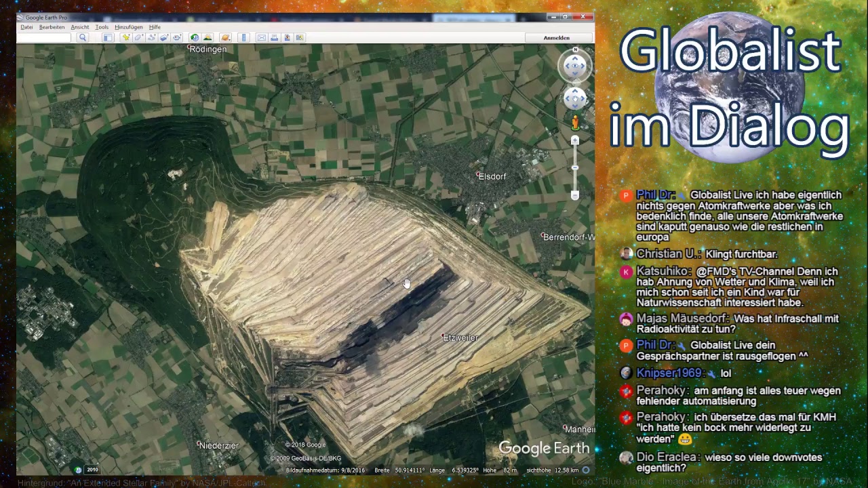The height and width of the screenshot is (488, 868).
Task: Open the Tools menu
Action: (102, 27)
